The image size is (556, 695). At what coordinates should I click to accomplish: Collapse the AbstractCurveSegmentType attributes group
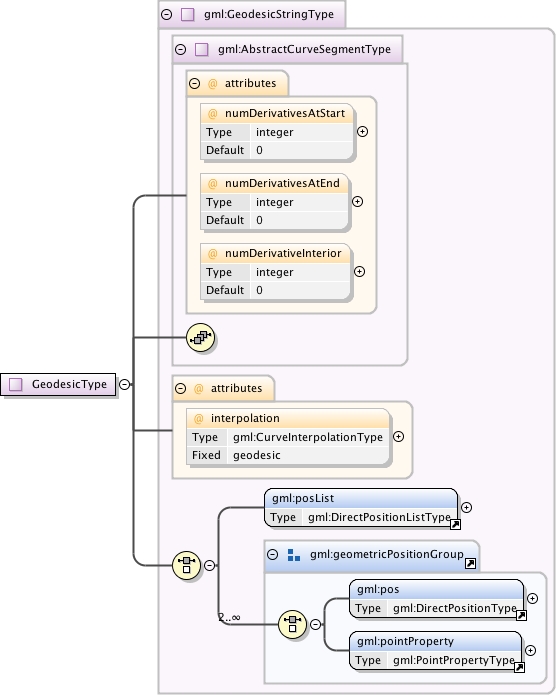pos(195,83)
